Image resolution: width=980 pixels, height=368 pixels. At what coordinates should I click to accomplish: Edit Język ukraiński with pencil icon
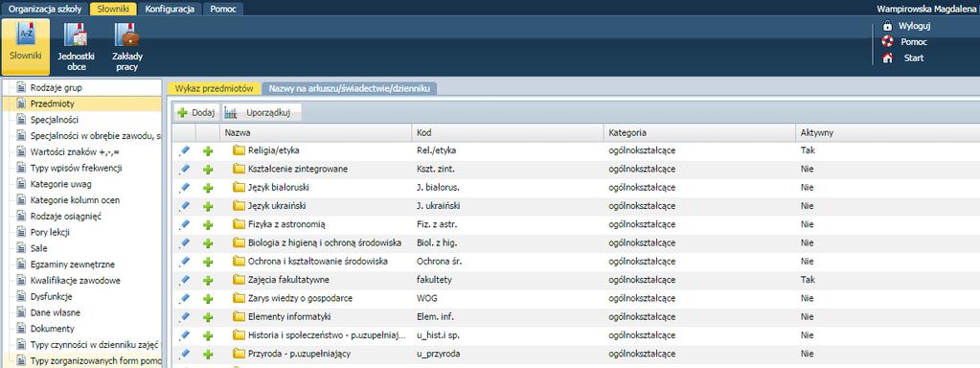tap(184, 205)
